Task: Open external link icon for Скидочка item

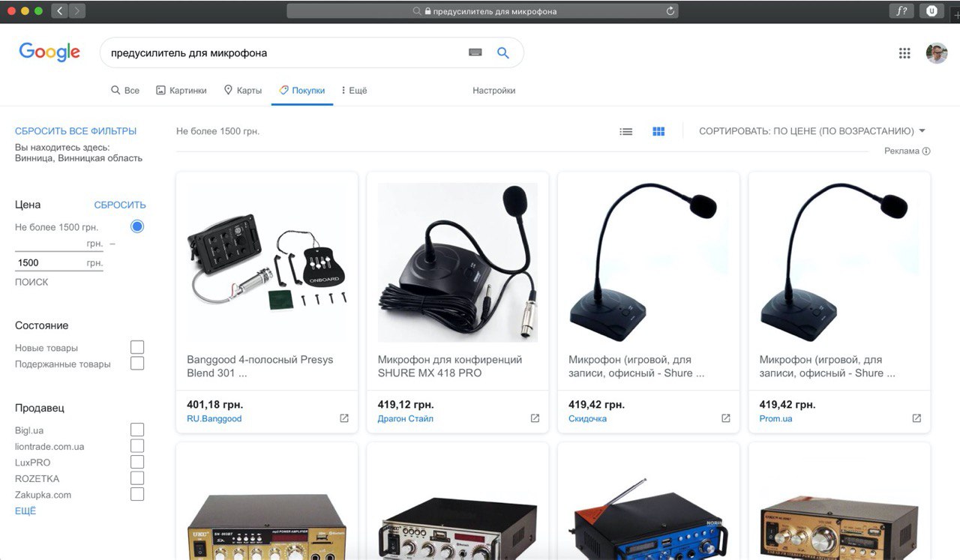Action: click(726, 418)
